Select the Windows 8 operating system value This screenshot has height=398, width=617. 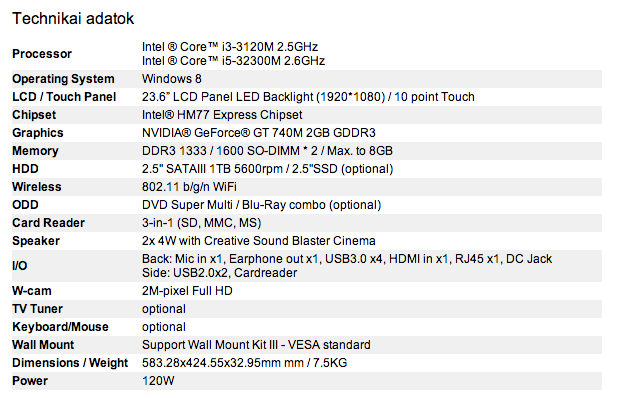click(x=172, y=79)
